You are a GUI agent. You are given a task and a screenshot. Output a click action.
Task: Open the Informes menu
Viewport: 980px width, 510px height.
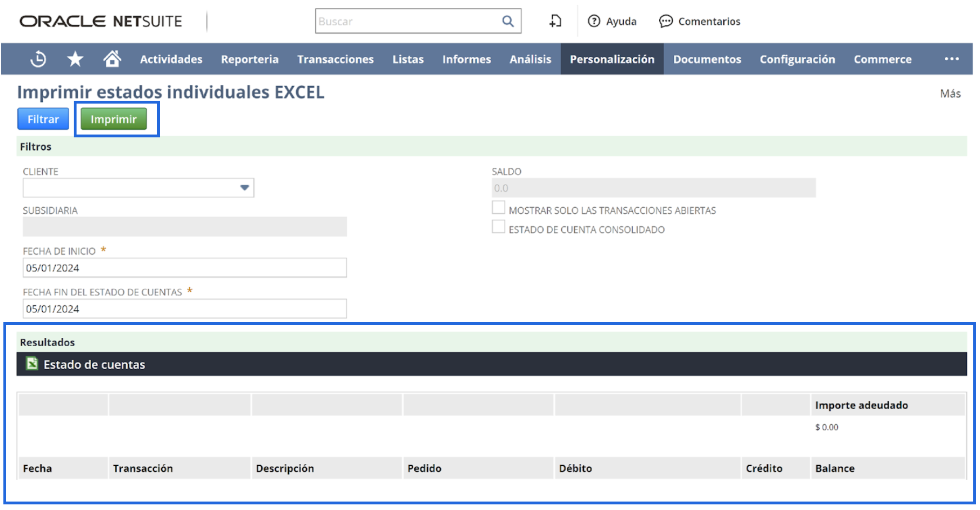click(466, 59)
